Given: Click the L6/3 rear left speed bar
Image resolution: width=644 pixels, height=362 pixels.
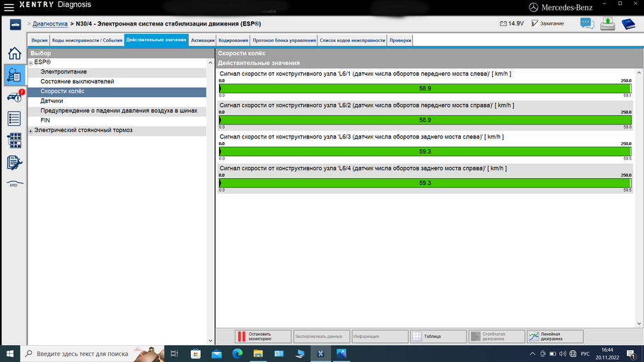Looking at the screenshot, I should click(425, 151).
